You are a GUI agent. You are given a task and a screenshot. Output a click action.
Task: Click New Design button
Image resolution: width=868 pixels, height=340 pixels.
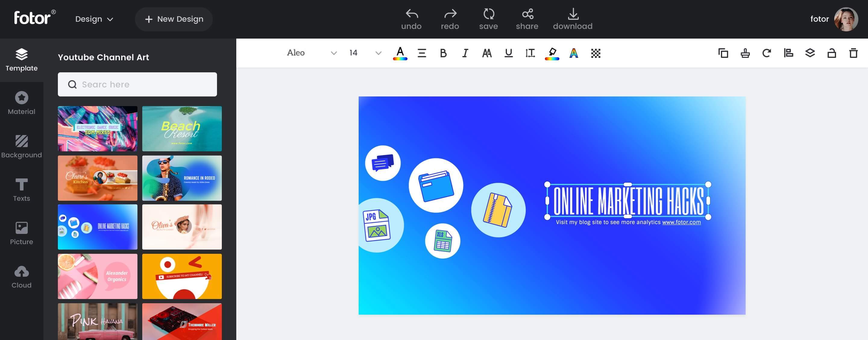click(174, 19)
